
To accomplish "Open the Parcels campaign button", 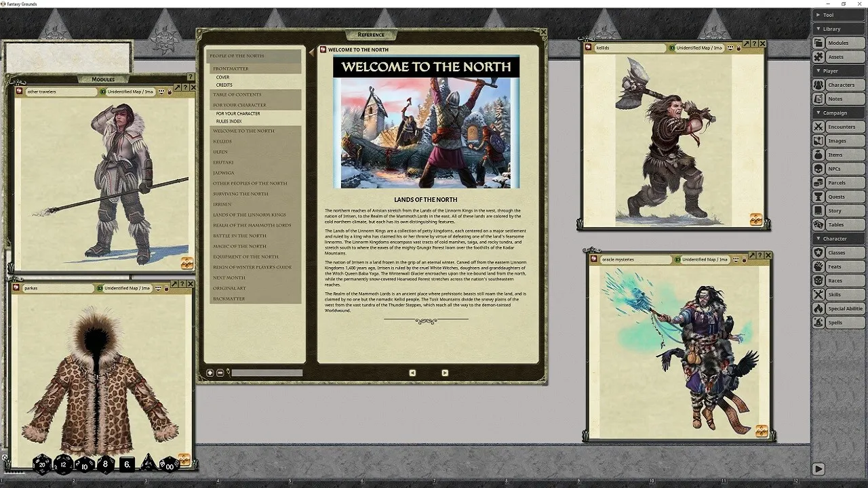I will coord(839,183).
